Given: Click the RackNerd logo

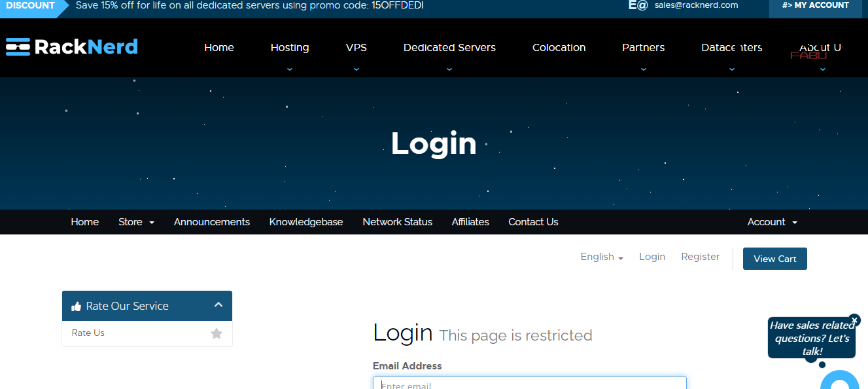Looking at the screenshot, I should coord(72,47).
